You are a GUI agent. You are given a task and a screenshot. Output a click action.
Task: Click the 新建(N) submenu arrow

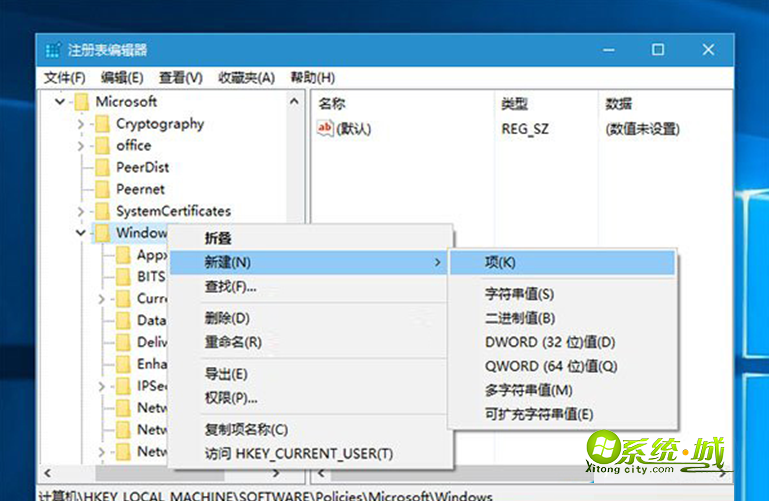point(437,263)
